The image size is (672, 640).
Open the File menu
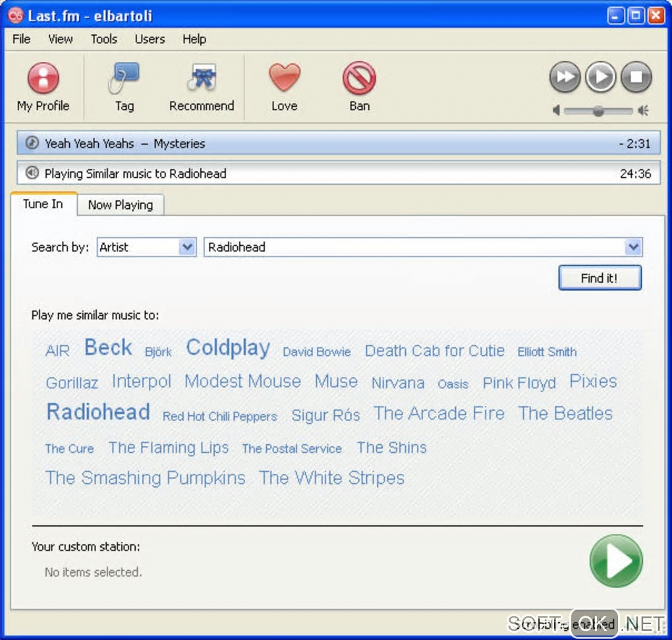(x=22, y=39)
